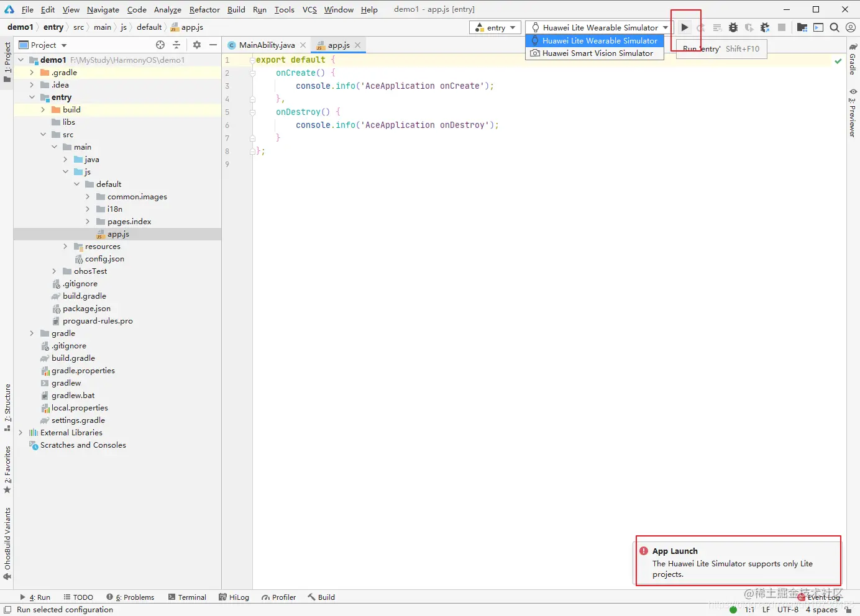Fold the onCreate code block
This screenshot has width=860, height=616.
(x=253, y=73)
